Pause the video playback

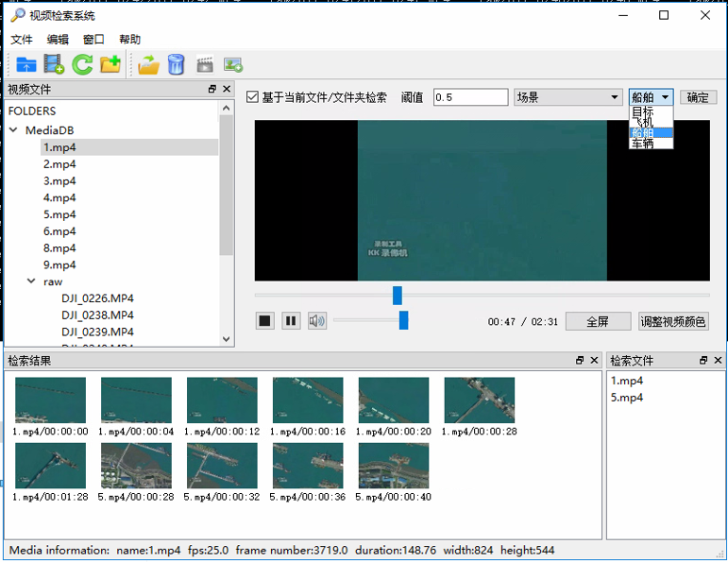tap(291, 321)
